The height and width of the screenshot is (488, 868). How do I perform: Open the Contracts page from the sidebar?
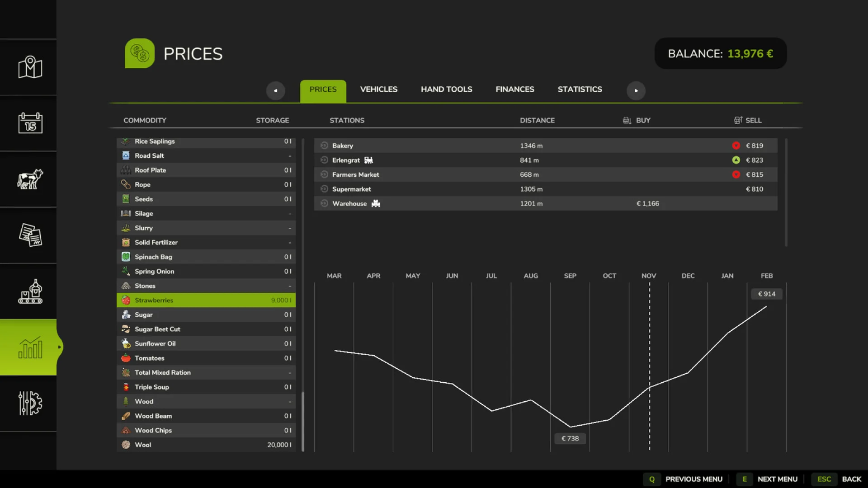[x=28, y=235]
